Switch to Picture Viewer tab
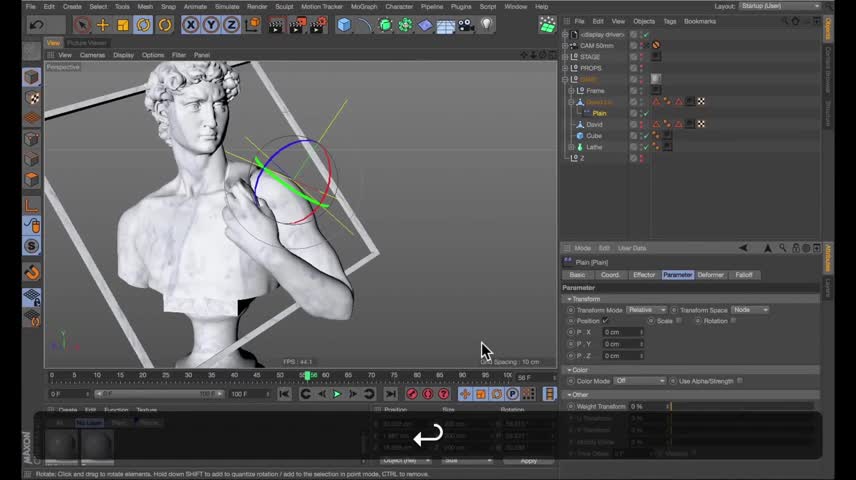This screenshot has width=856, height=480. [87, 43]
